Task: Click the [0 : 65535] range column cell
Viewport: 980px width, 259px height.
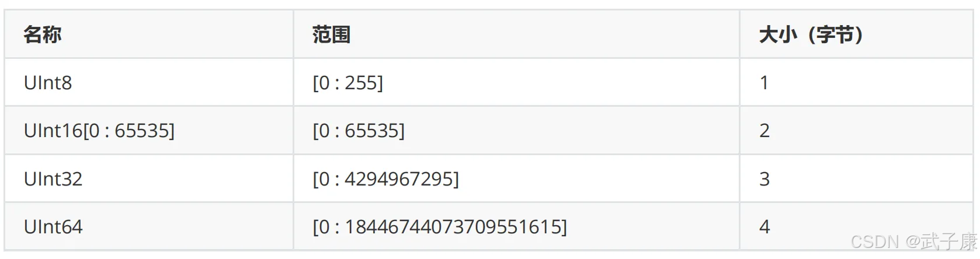Action: pyautogui.click(x=359, y=131)
